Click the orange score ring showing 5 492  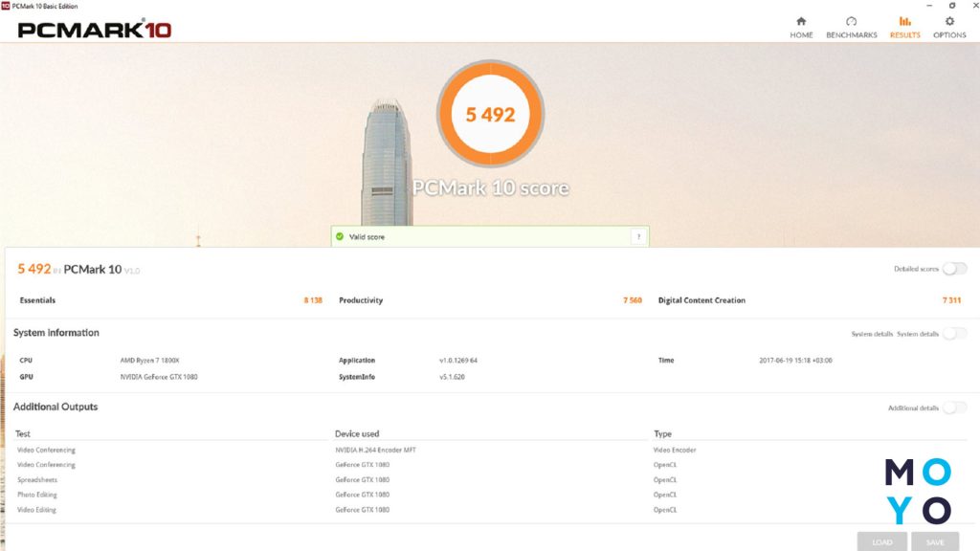[490, 114]
